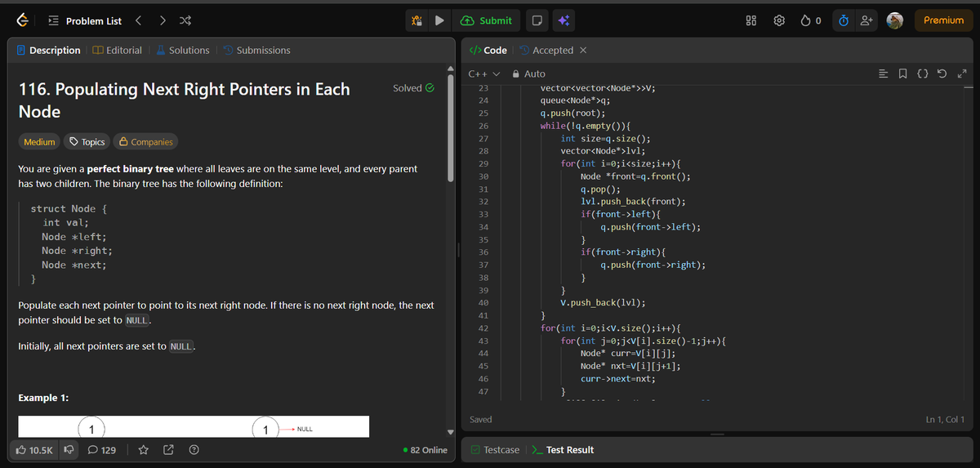The width and height of the screenshot is (980, 468).
Task: Click the curly braces icon in editor toolbar
Action: coord(923,74)
